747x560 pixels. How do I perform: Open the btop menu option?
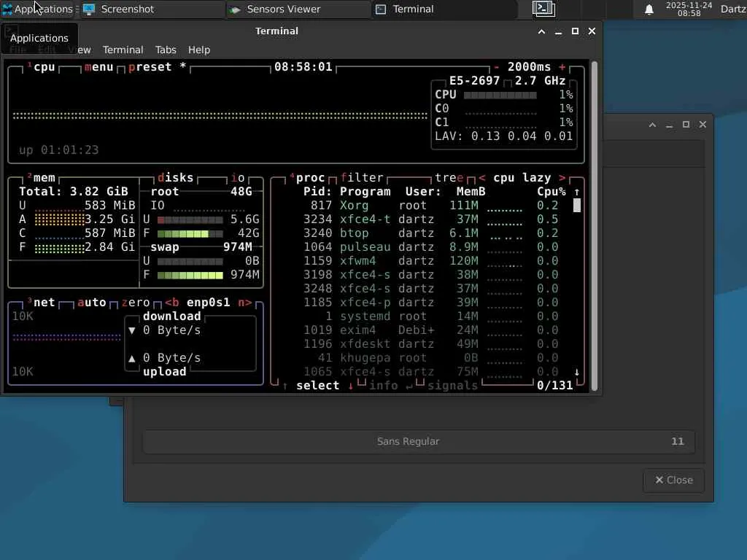point(98,66)
